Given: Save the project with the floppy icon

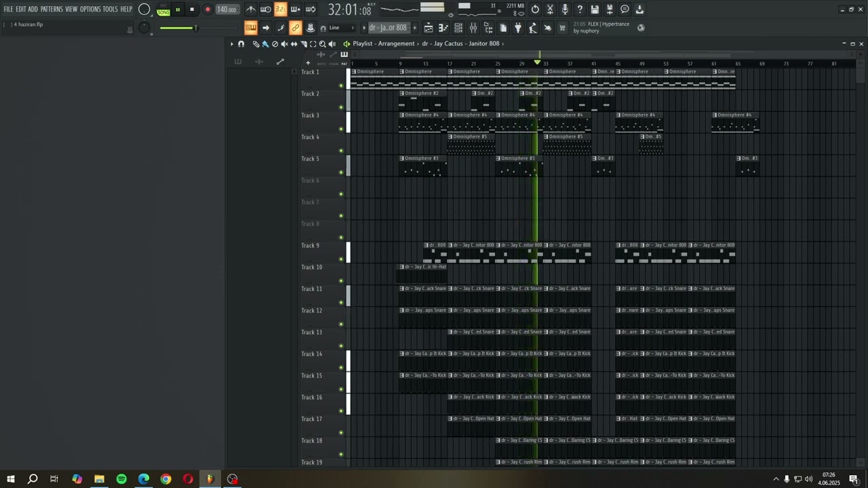Looking at the screenshot, I should pos(595,9).
